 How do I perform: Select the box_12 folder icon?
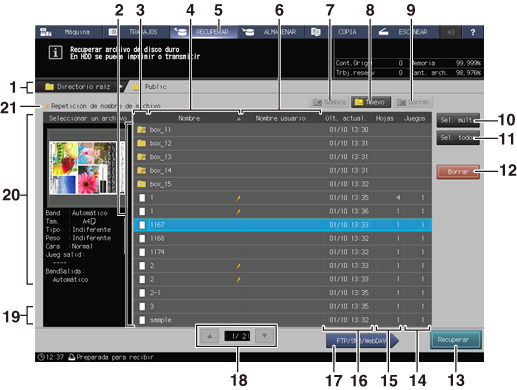coord(142,143)
